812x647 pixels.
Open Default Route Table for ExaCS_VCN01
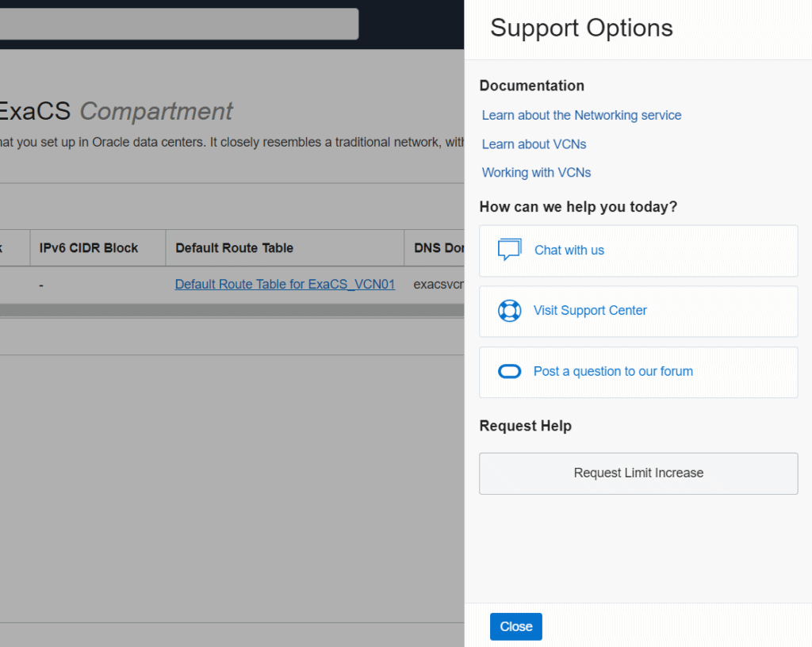pos(285,285)
